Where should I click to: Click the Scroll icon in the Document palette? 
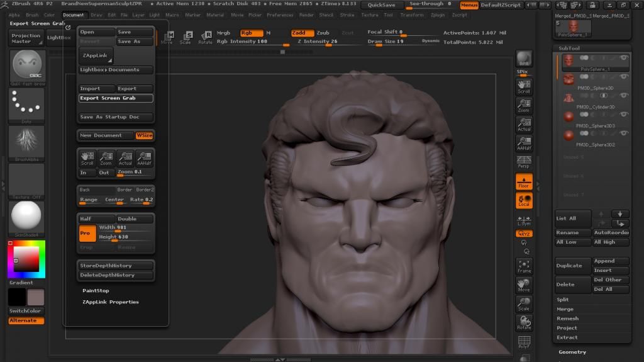click(x=87, y=159)
